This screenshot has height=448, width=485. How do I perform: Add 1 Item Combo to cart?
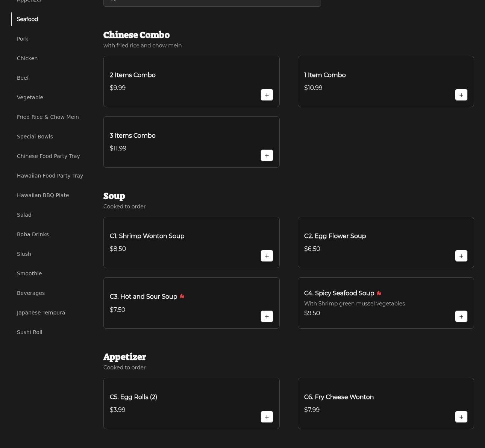coord(461,95)
